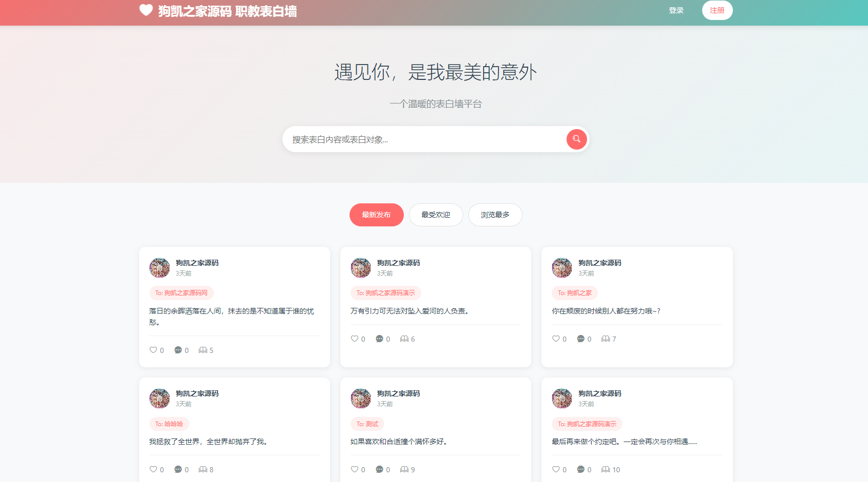Image resolution: width=868 pixels, height=482 pixels.
Task: Like the post addressed to 狗凯之家
Action: tap(556, 339)
